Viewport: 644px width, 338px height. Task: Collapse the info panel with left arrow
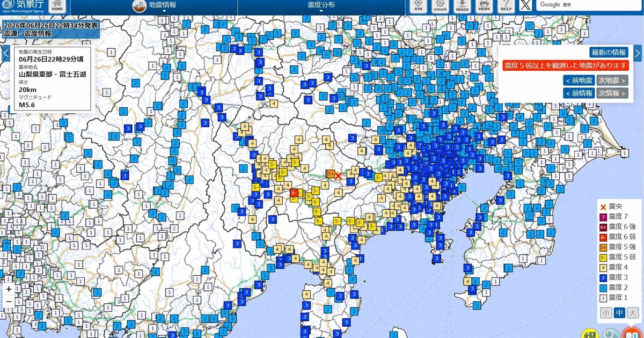click(5, 53)
